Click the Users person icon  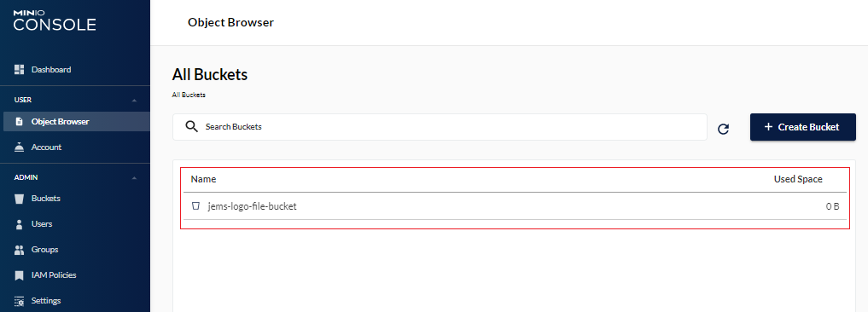[x=20, y=224]
